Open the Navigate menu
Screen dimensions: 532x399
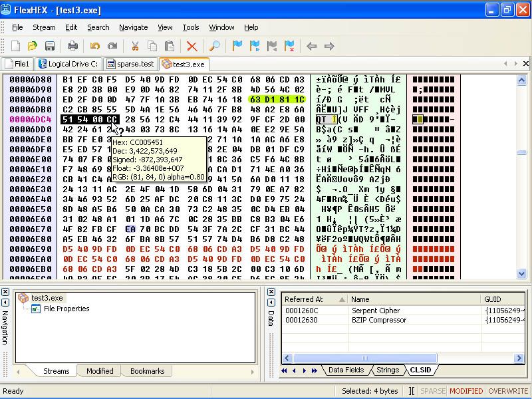click(x=133, y=27)
